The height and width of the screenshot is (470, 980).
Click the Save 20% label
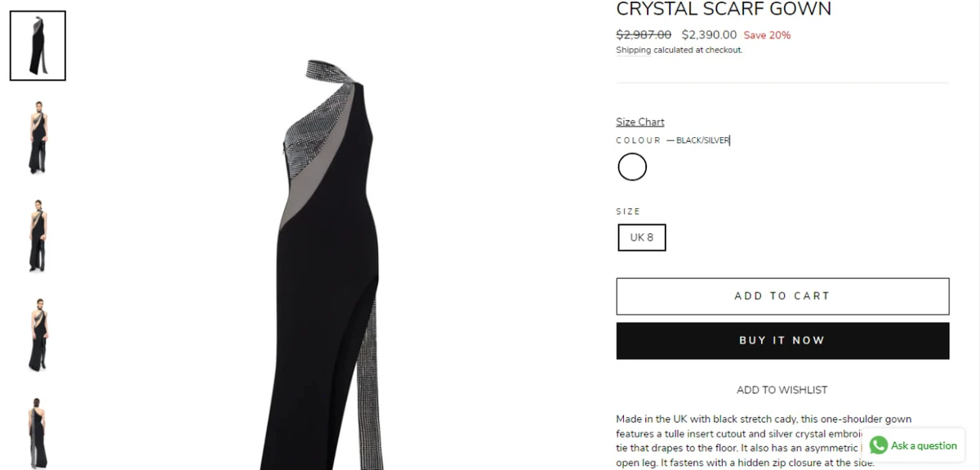tap(767, 35)
